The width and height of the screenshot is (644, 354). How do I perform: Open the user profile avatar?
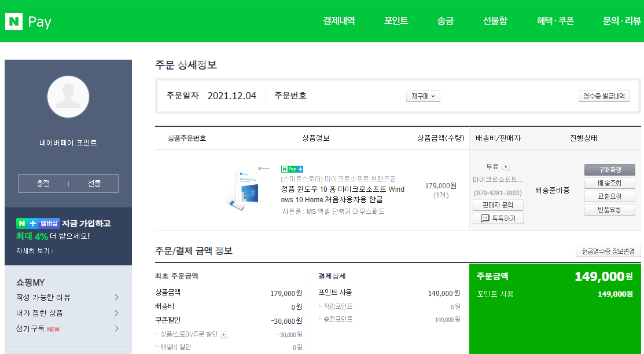click(68, 97)
